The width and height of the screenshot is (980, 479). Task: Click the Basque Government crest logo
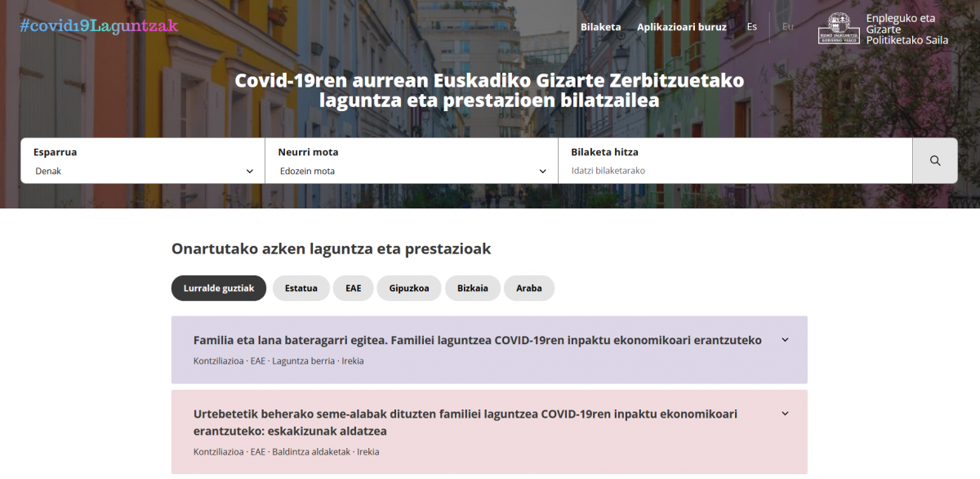(x=838, y=29)
